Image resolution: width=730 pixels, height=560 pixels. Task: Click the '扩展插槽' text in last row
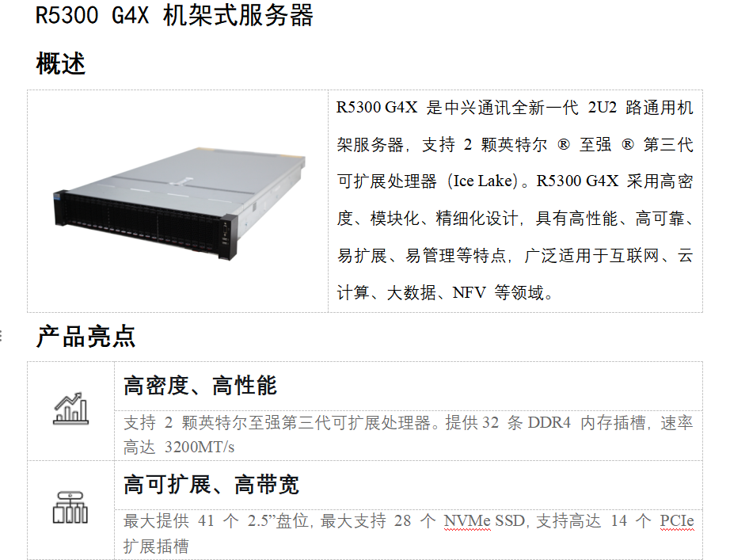pos(156,546)
